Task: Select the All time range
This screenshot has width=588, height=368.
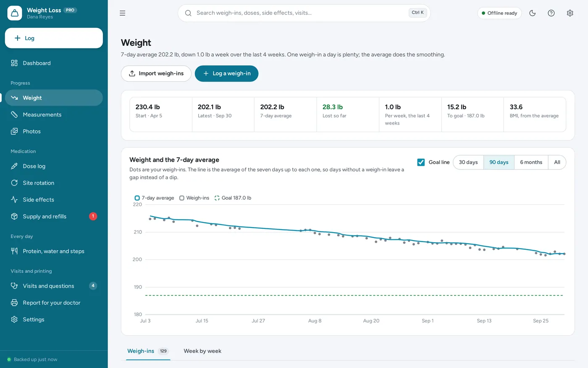Action: pos(557,162)
